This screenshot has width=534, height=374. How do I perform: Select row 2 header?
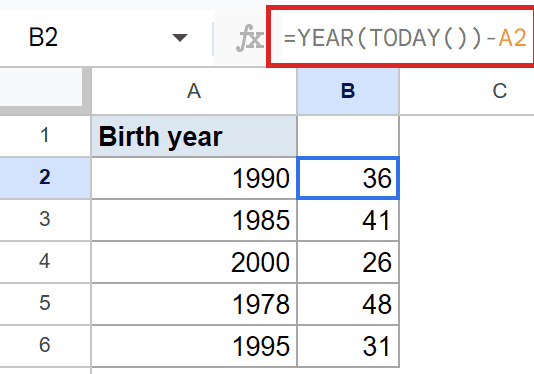[x=45, y=178]
